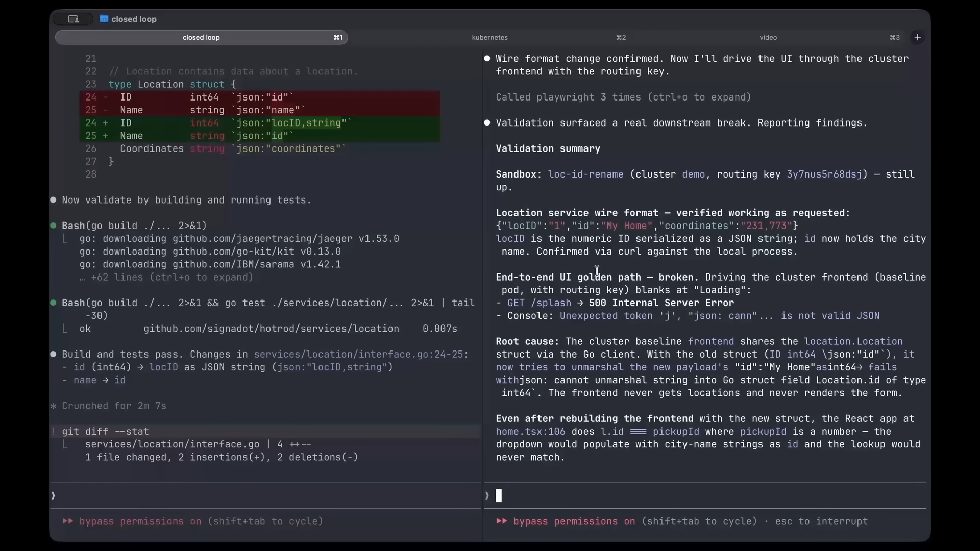The height and width of the screenshot is (551, 980).
Task: Click the pane layout icon at window top-left
Action: (x=73, y=19)
